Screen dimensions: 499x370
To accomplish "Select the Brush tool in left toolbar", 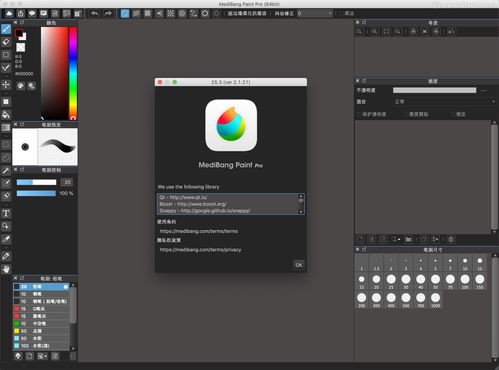I will tap(6, 29).
